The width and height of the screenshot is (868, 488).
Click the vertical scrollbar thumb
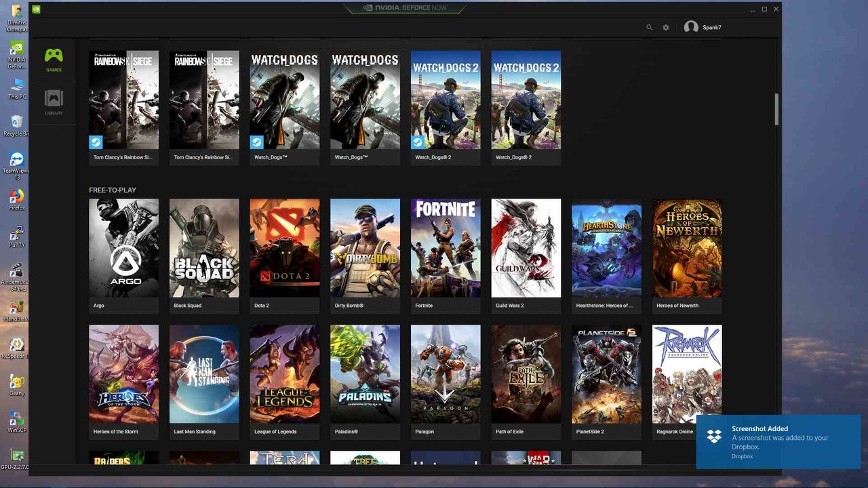(777, 109)
